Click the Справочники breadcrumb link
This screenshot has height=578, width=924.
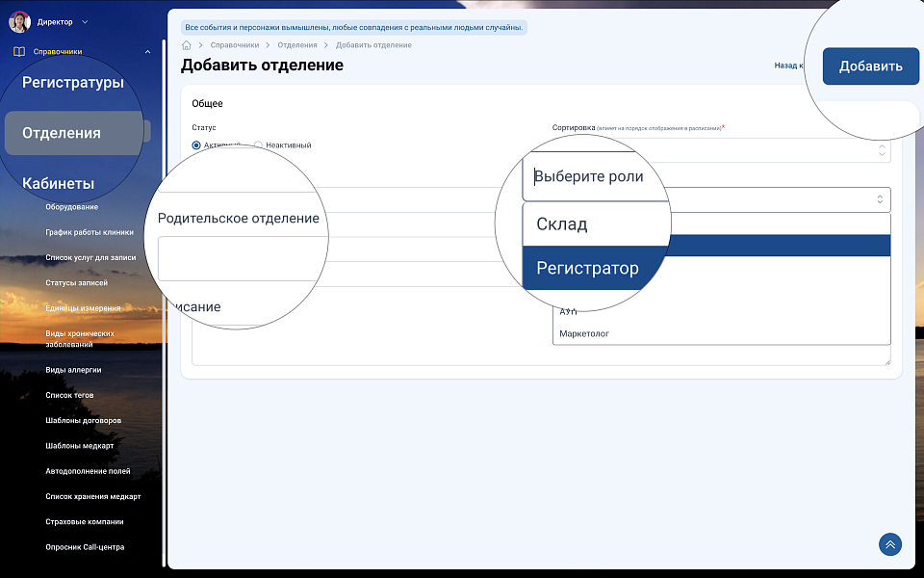click(235, 45)
